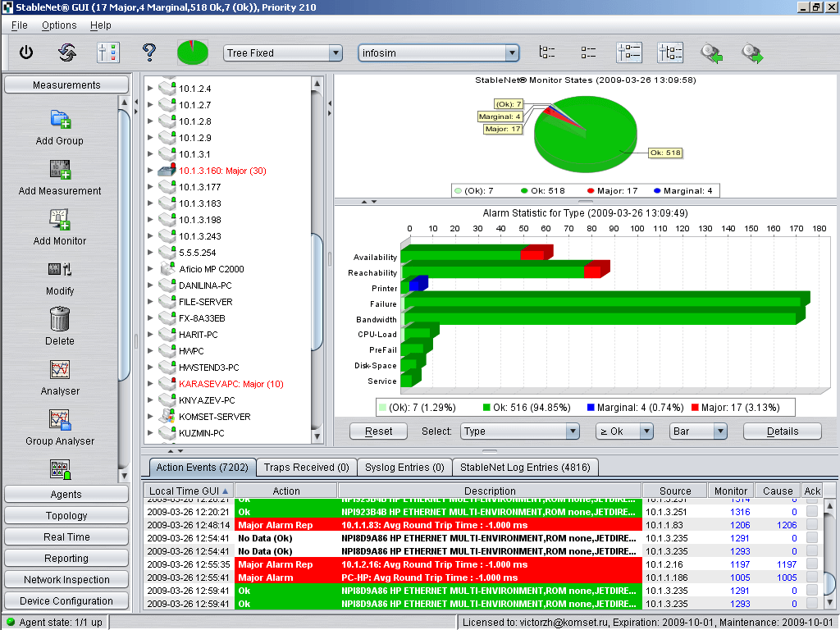Click the device icon for 10.1.3.160
840x630 pixels.
pyautogui.click(x=167, y=171)
